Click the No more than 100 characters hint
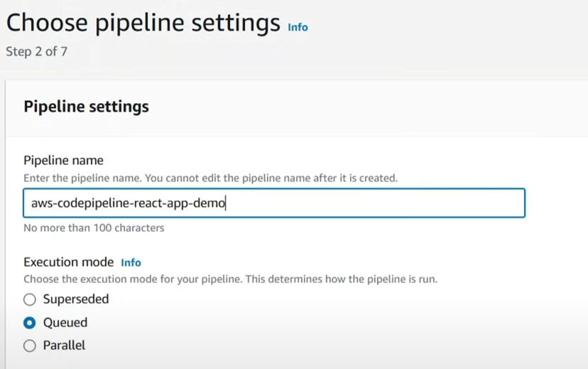This screenshot has height=369, width=588. point(94,228)
